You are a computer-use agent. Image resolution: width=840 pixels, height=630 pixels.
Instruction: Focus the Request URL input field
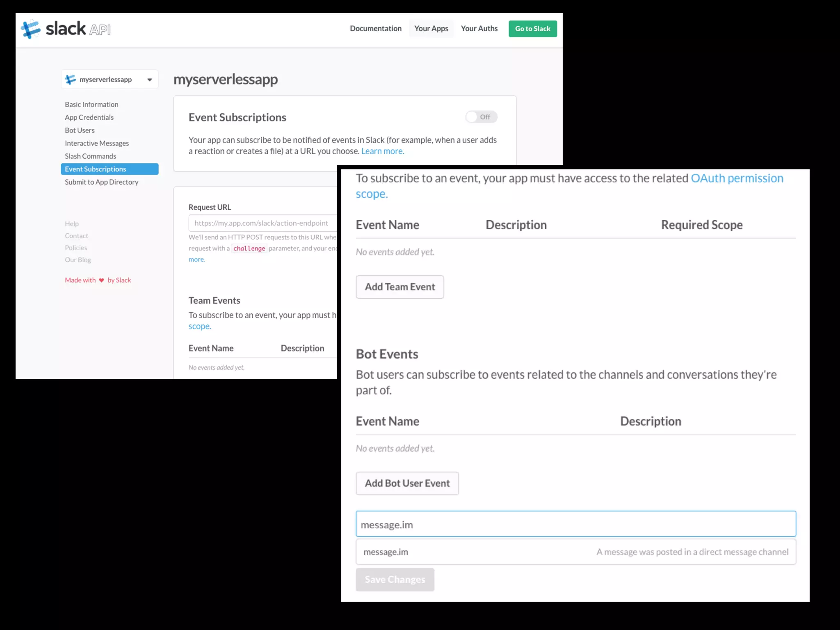point(262,223)
